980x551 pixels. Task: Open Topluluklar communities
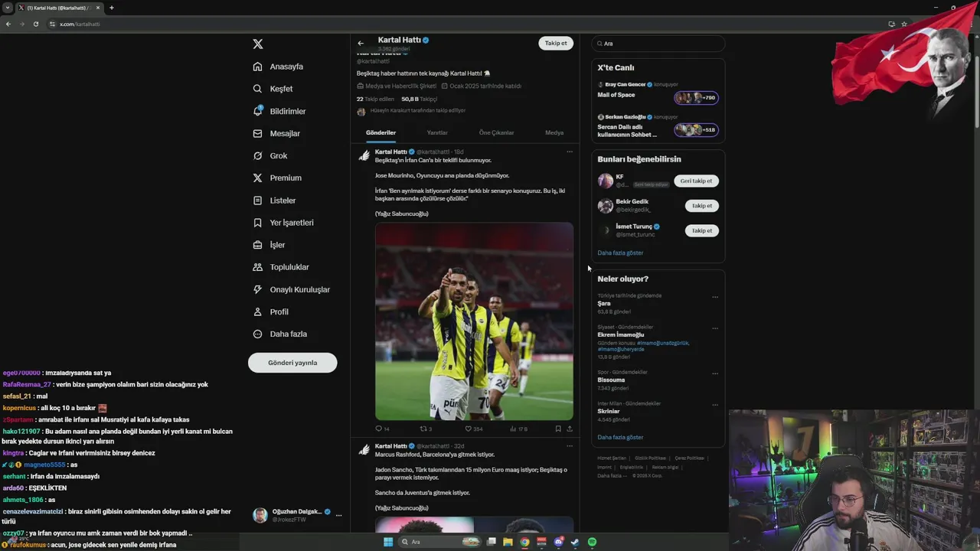[281, 267]
